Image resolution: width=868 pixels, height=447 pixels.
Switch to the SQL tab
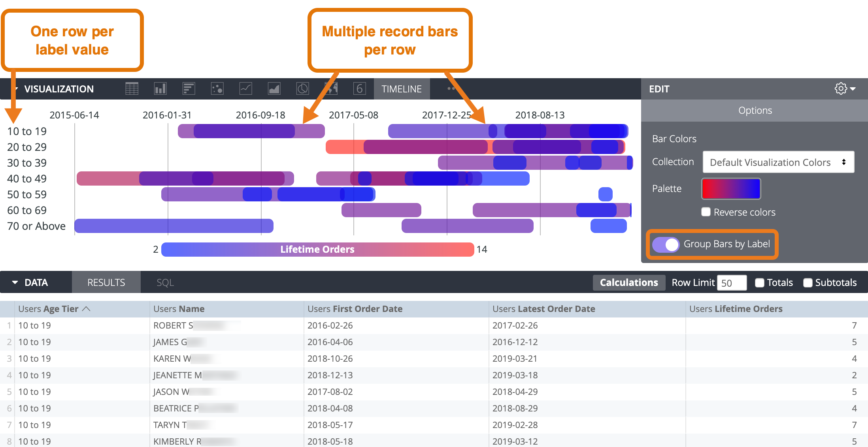[x=164, y=282]
